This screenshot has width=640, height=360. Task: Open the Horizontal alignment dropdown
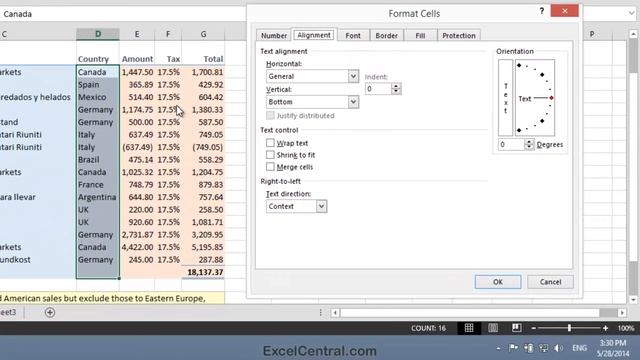353,76
